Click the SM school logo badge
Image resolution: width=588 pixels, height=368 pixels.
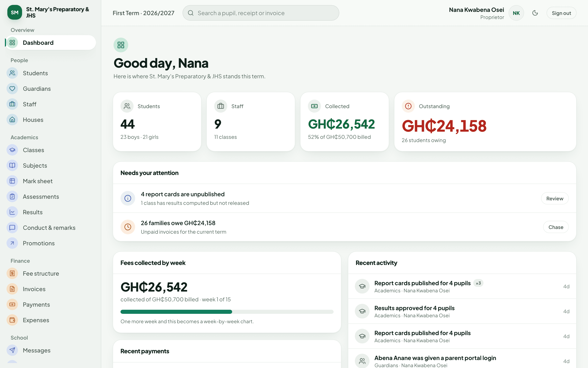tap(14, 12)
